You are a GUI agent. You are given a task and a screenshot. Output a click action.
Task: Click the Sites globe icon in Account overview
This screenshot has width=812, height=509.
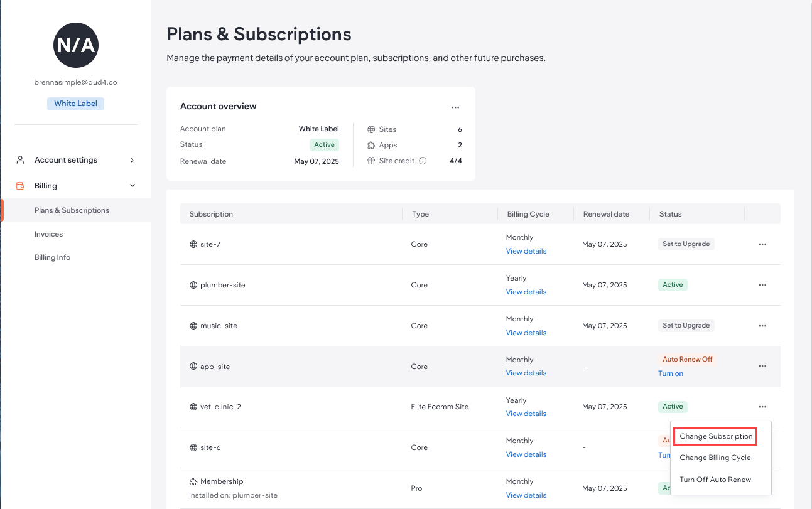pyautogui.click(x=370, y=129)
